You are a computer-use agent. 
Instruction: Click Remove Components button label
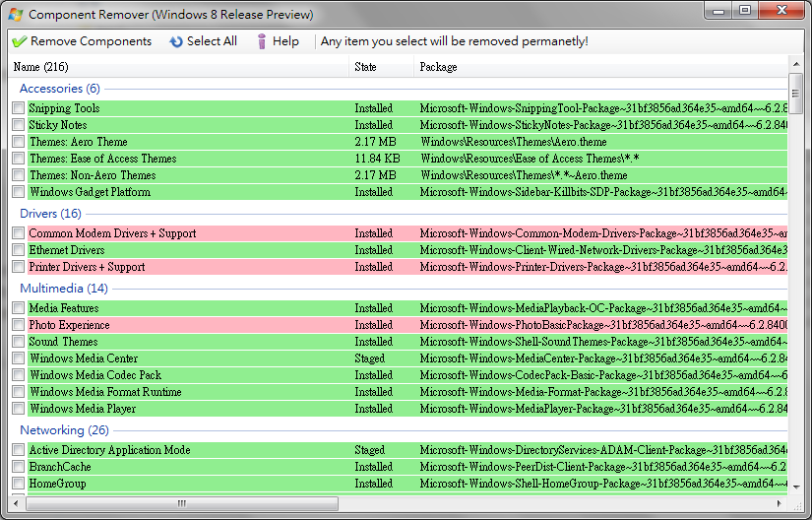coord(92,41)
